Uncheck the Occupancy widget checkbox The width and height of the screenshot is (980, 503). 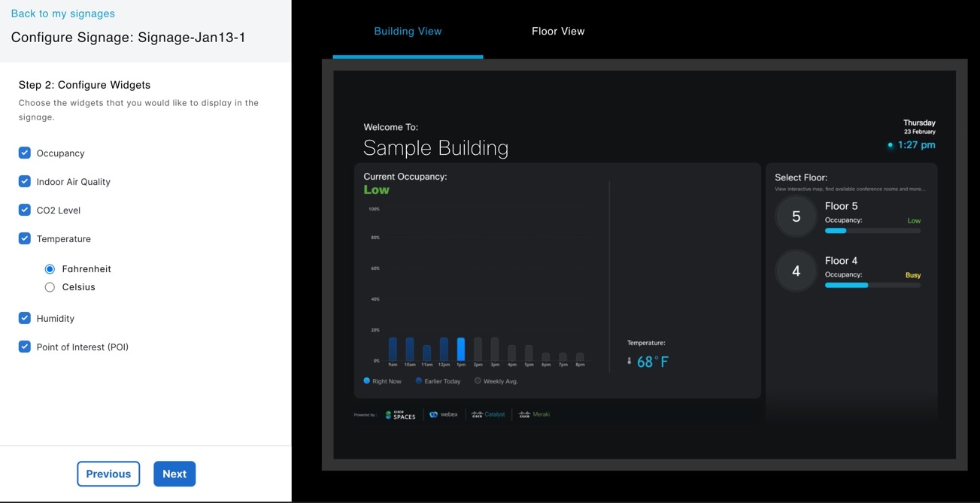coord(25,153)
